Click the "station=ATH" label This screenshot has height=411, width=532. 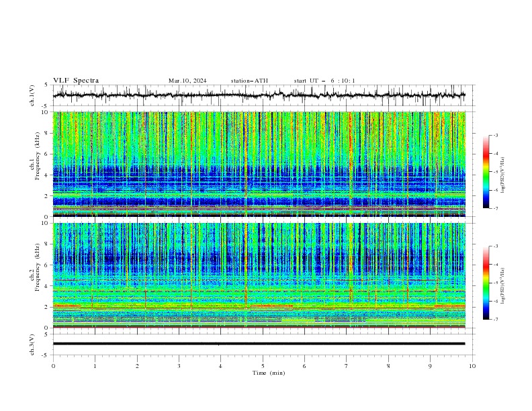249,81
